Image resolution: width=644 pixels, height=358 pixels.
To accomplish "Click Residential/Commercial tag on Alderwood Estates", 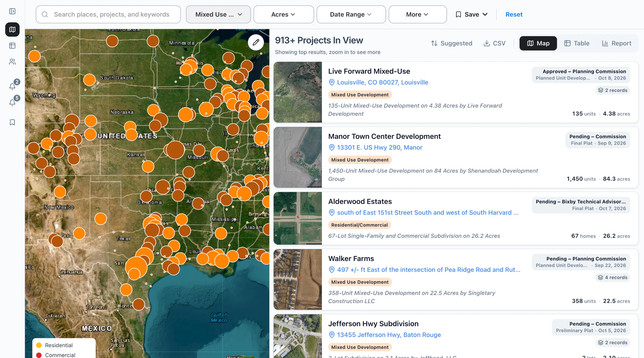I will click(359, 225).
